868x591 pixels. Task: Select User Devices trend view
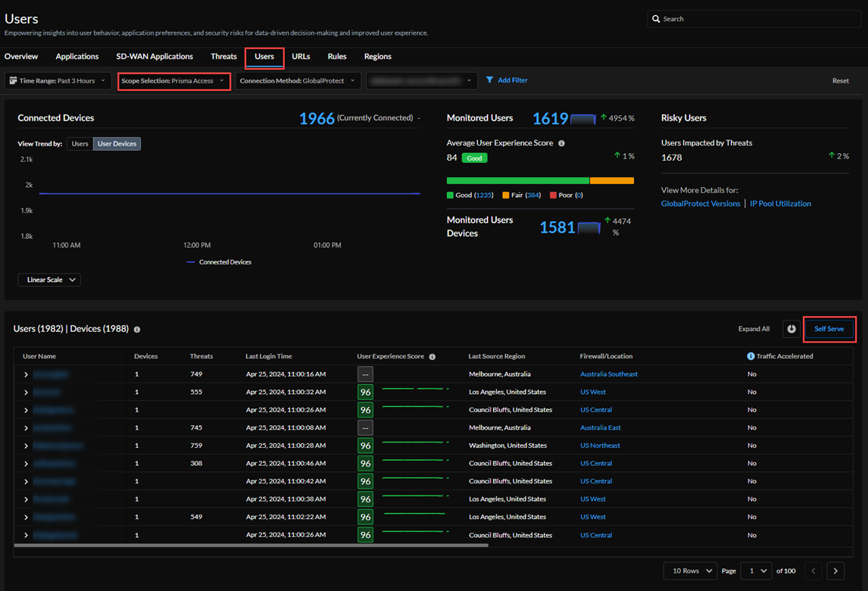click(117, 144)
